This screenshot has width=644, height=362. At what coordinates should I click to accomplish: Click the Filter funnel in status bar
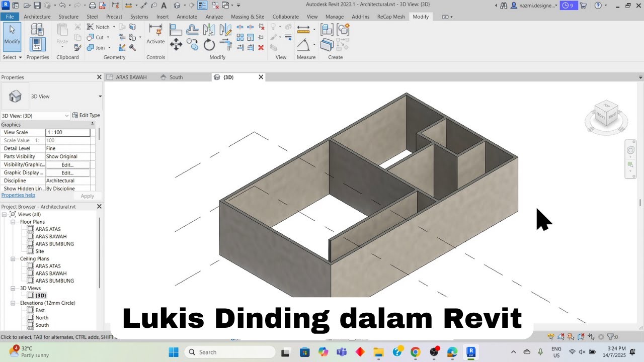click(x=610, y=337)
